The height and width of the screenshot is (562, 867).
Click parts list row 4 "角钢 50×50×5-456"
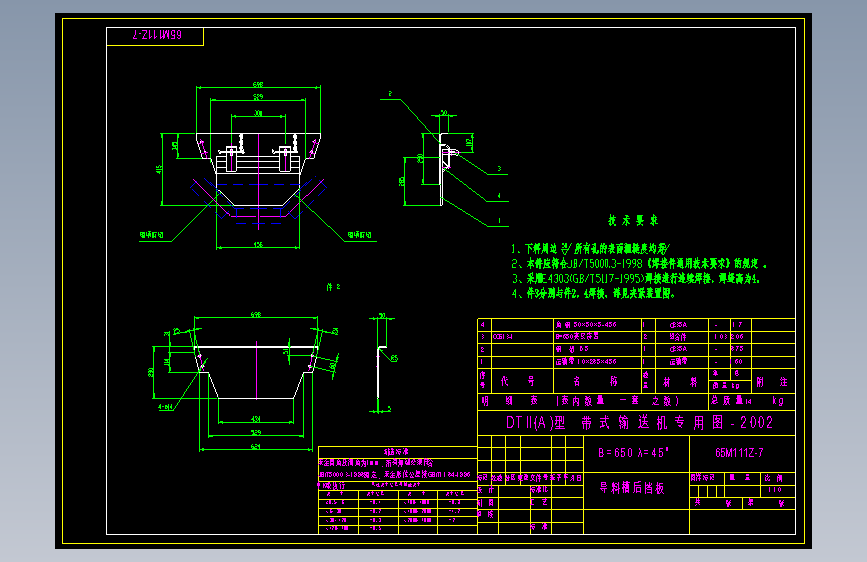(x=586, y=325)
